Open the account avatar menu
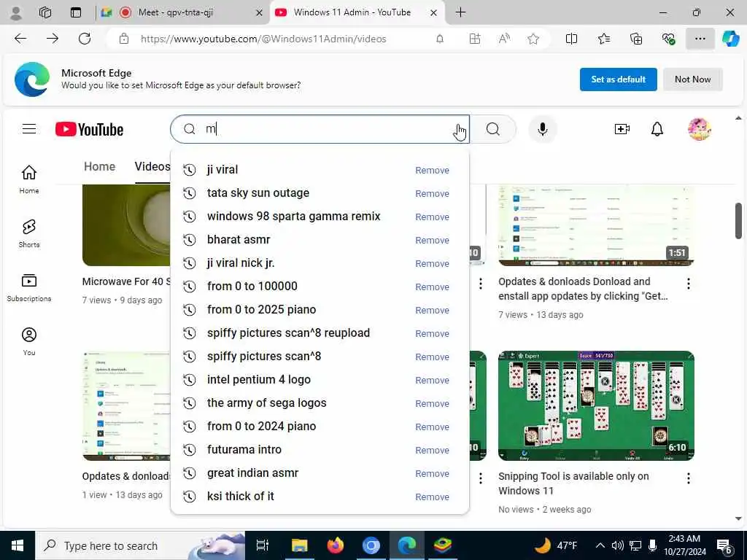This screenshot has height=560, width=747. (x=699, y=129)
